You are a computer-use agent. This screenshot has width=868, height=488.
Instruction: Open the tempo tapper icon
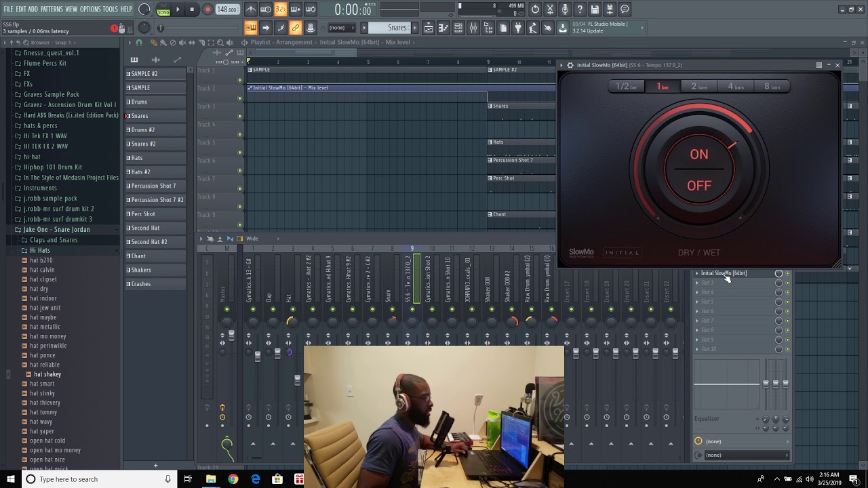click(x=533, y=28)
